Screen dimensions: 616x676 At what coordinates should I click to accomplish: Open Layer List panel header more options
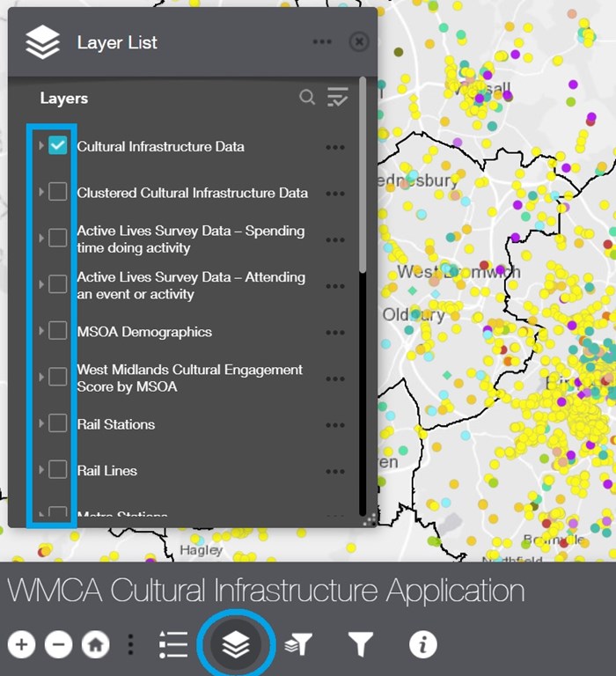321,42
